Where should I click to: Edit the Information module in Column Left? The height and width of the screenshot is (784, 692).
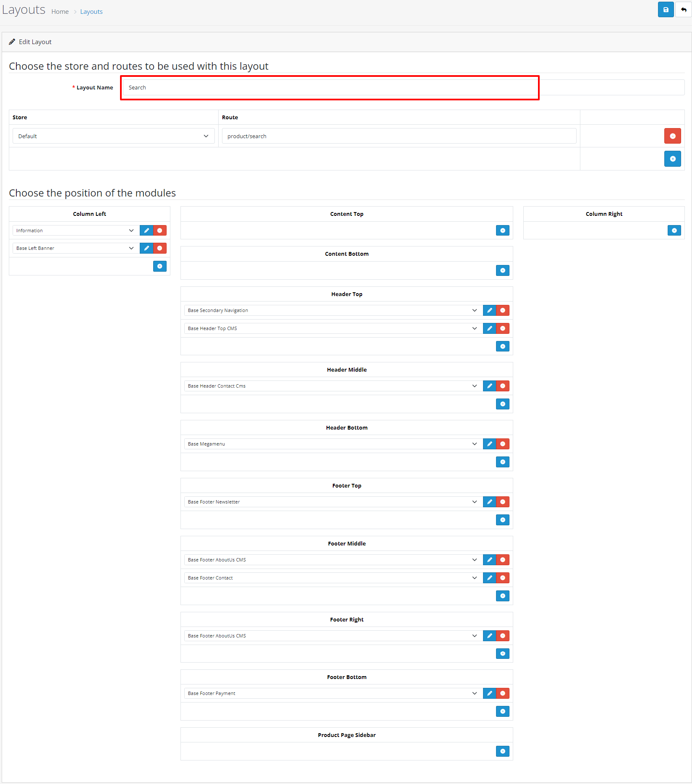coord(146,231)
